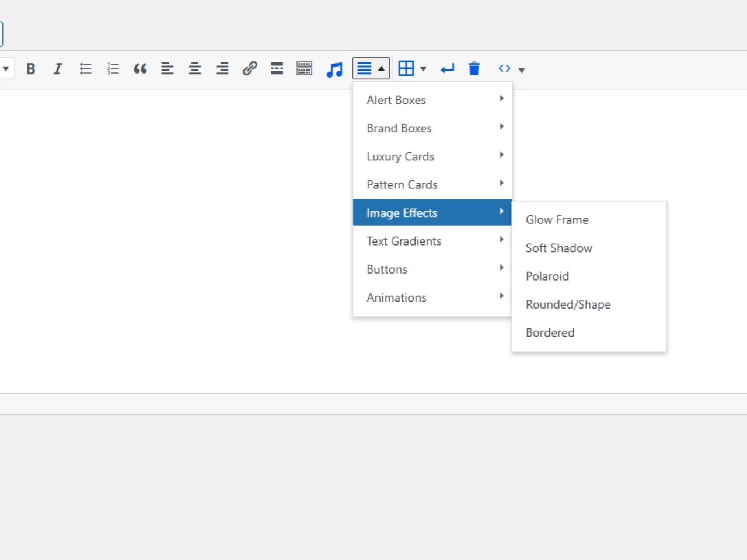This screenshot has height=560, width=747.
Task: Click the blue line break arrow icon
Action: [448, 69]
